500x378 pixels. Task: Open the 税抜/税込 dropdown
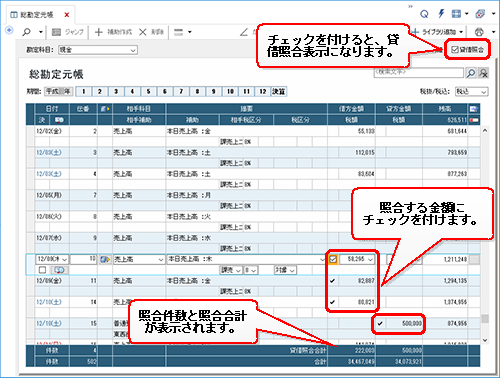[x=471, y=91]
